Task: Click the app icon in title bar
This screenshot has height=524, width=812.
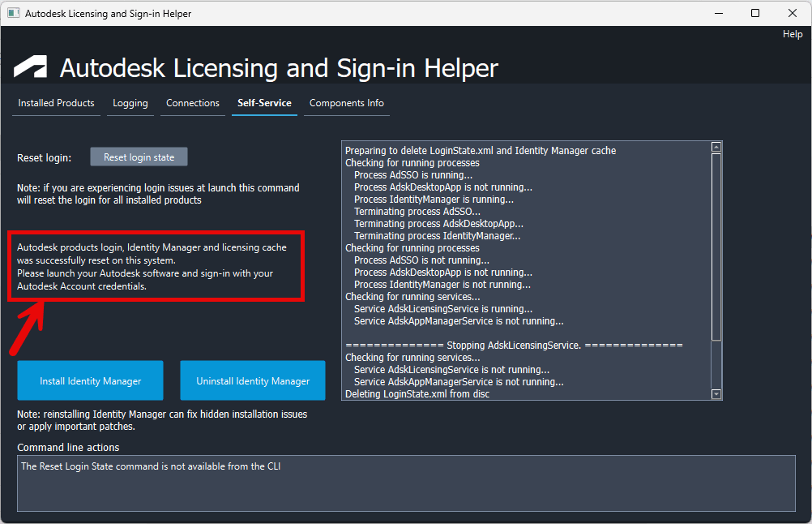Action: click(x=14, y=13)
